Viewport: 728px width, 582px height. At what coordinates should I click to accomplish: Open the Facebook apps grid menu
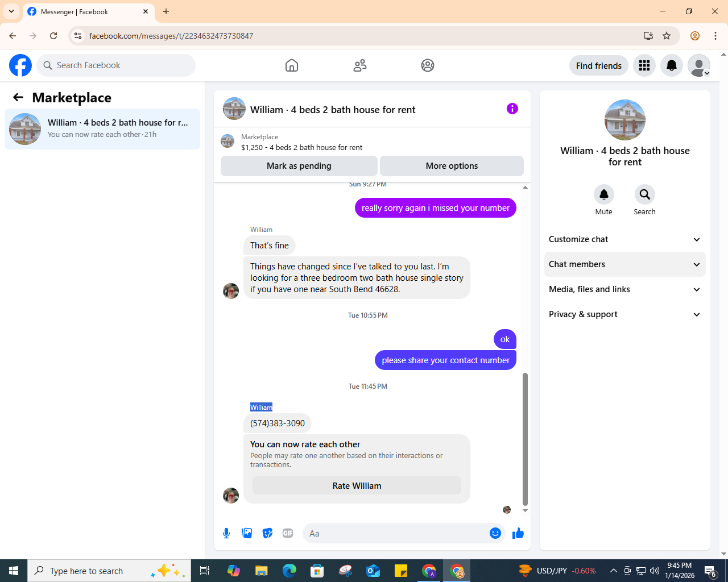pyautogui.click(x=644, y=65)
